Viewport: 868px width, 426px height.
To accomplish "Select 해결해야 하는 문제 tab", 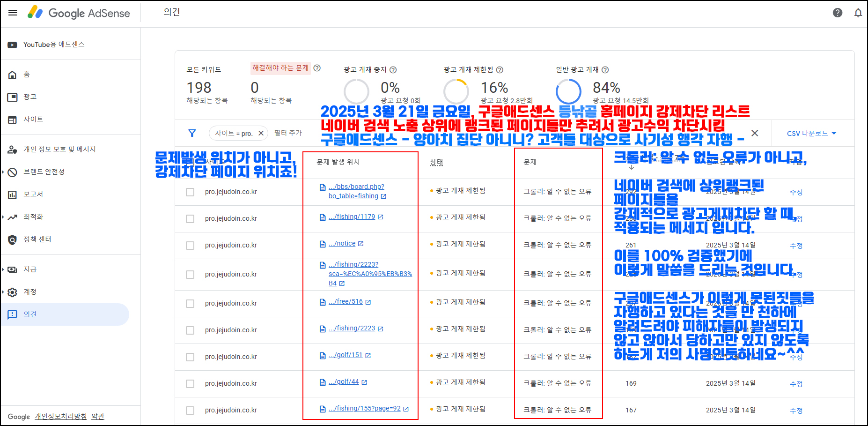I will point(280,68).
